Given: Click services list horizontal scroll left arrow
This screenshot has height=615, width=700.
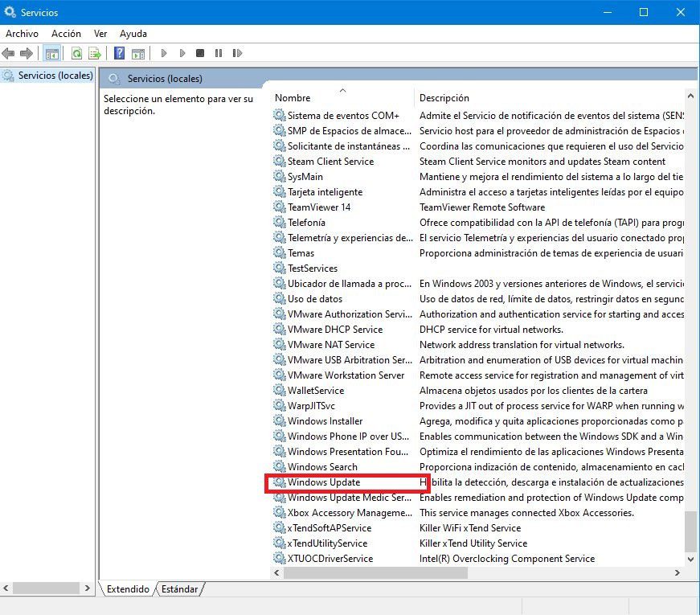Looking at the screenshot, I should tap(276, 572).
